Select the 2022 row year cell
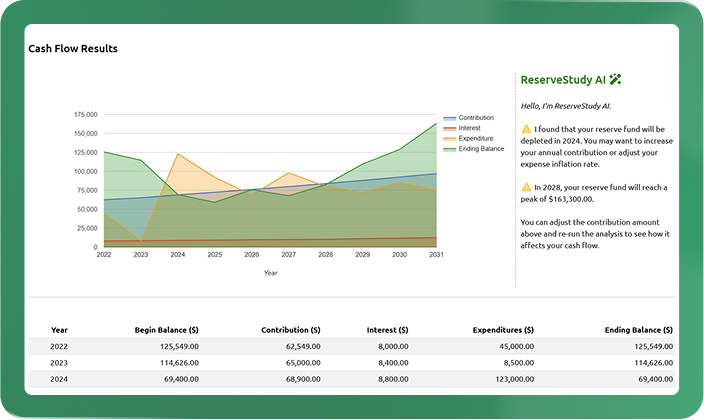Viewport: 704px width, 420px height. 59,346
